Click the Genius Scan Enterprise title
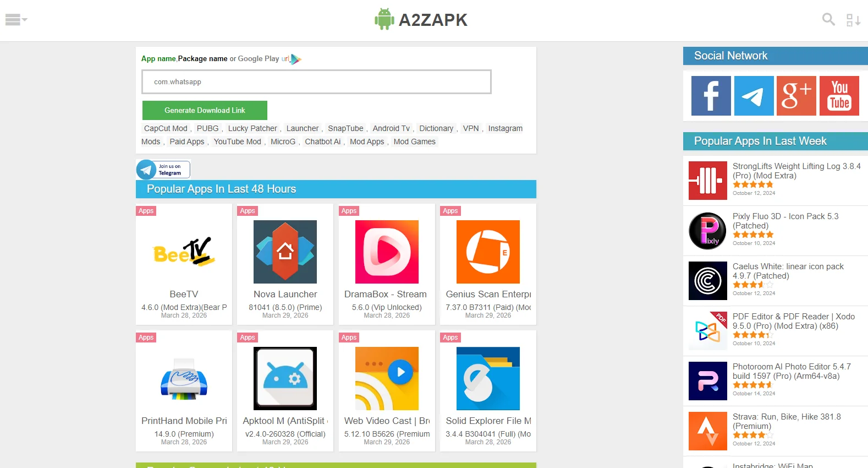The height and width of the screenshot is (468, 868). (x=488, y=295)
